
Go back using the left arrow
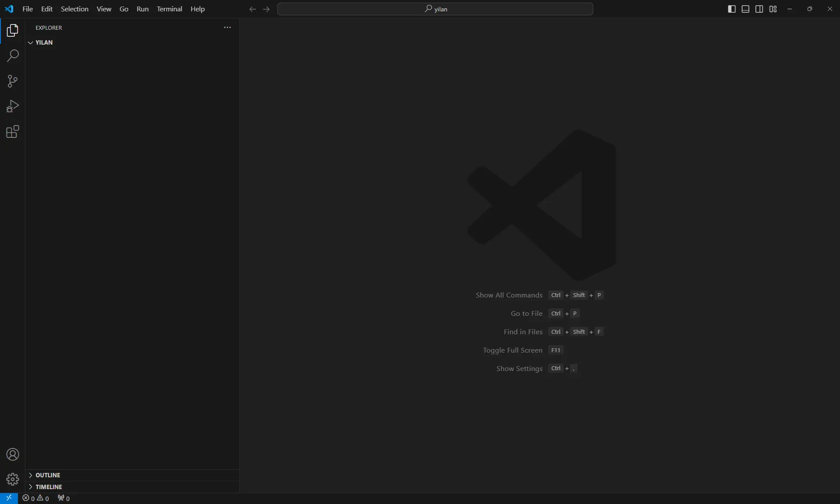252,9
